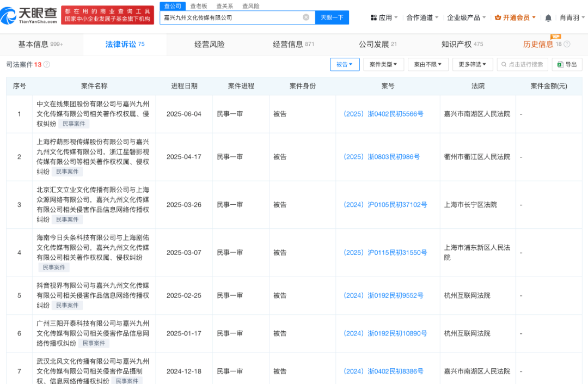The width and height of the screenshot is (588, 384).
Task: Click date 2025-03-07 cell
Action: [x=184, y=253]
